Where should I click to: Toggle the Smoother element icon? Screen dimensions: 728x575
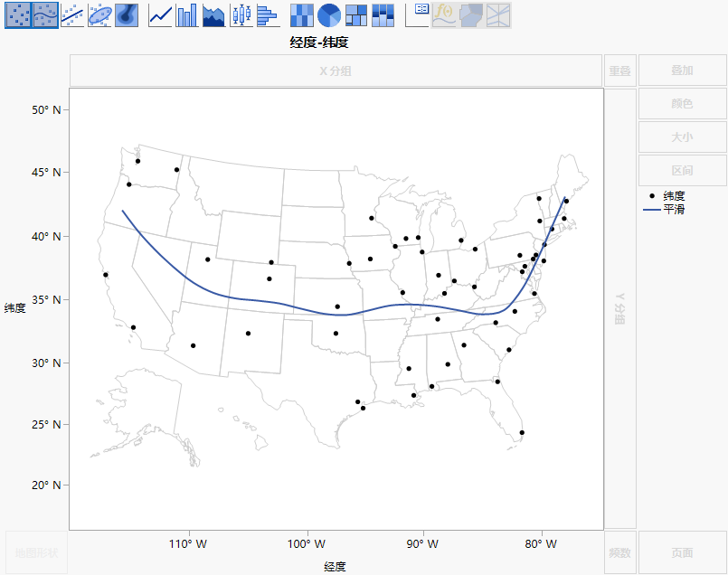point(45,15)
